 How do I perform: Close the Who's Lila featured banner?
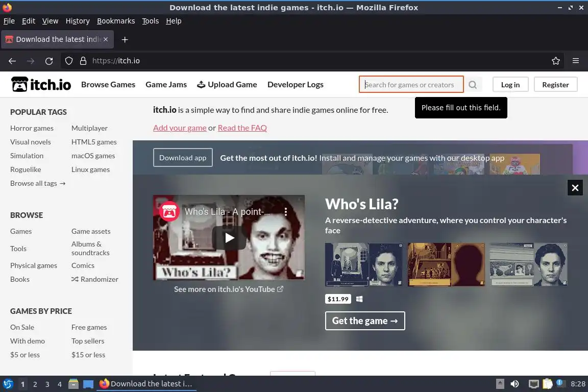tap(575, 188)
